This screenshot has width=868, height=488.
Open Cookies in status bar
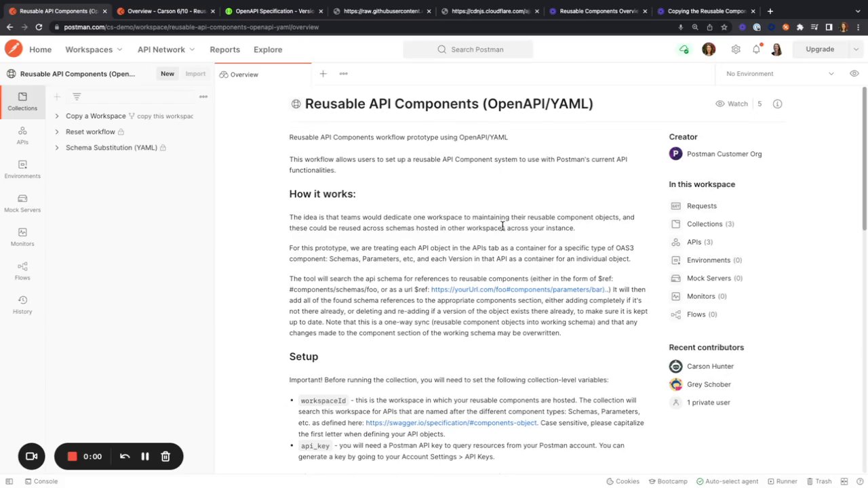tap(623, 481)
